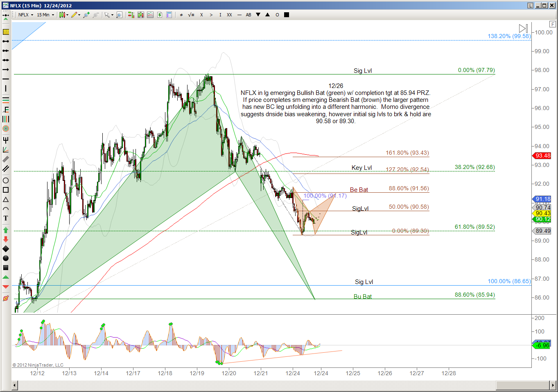
Task: Select the Ellipse drawing tool
Action: tap(6, 180)
